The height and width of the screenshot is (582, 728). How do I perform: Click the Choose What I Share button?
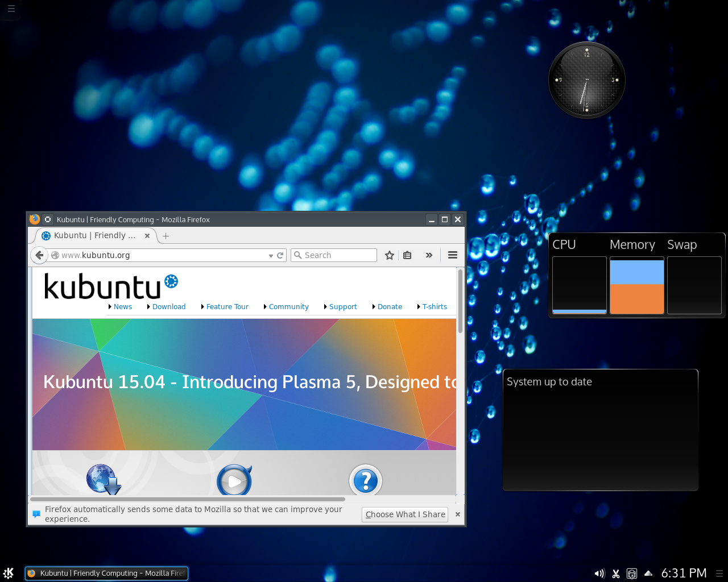tap(405, 514)
